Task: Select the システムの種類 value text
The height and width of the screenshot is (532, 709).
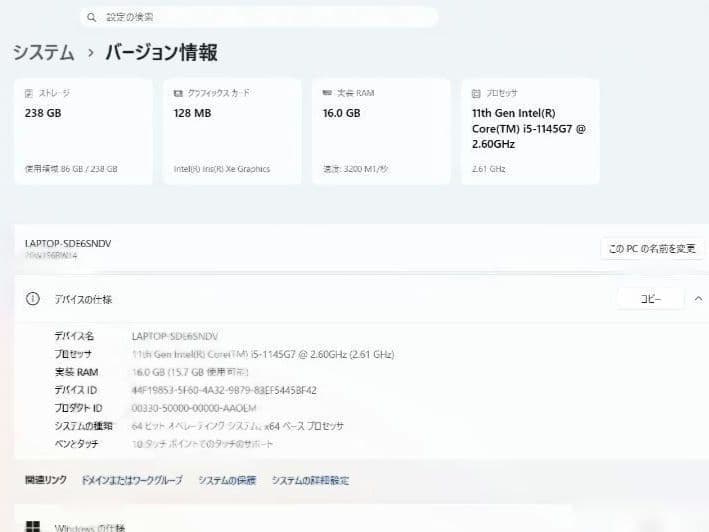Action: [x=237, y=426]
